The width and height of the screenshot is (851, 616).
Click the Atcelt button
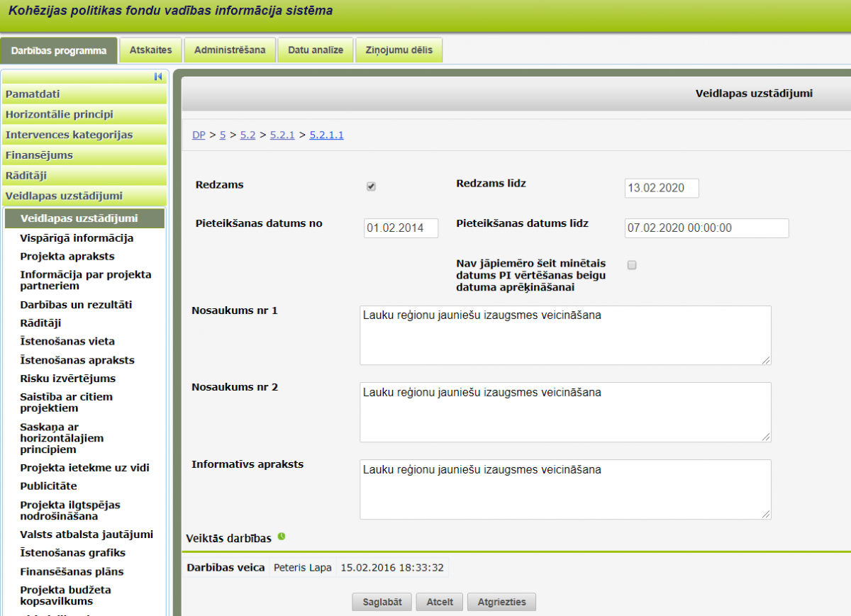[x=439, y=602]
